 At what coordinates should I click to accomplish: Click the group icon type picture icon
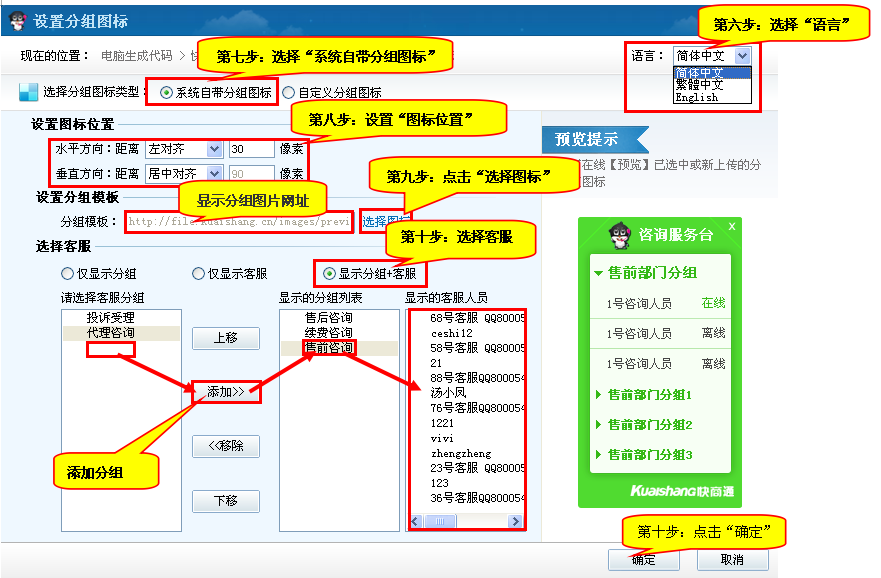tap(28, 92)
